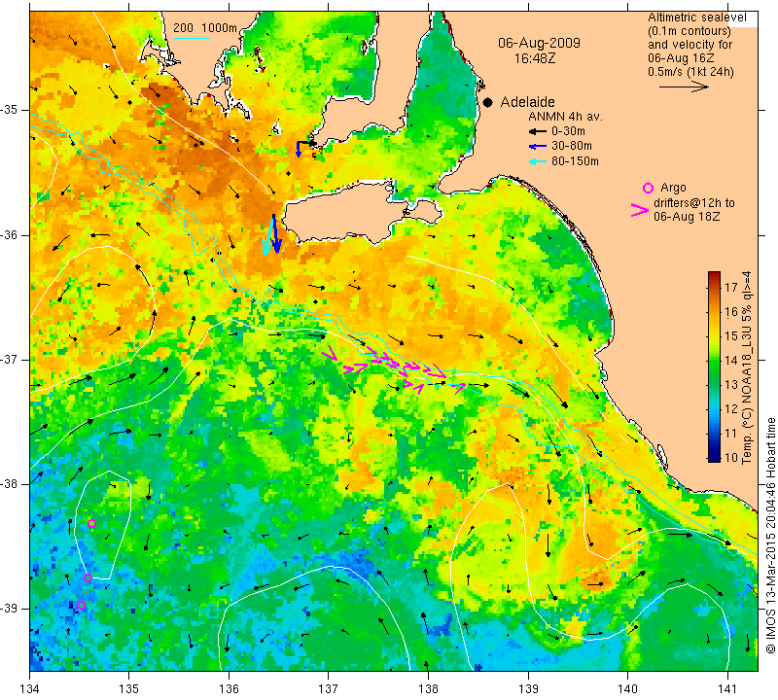
Task: Click the -35 latitude axis label
Action: tap(10, 110)
